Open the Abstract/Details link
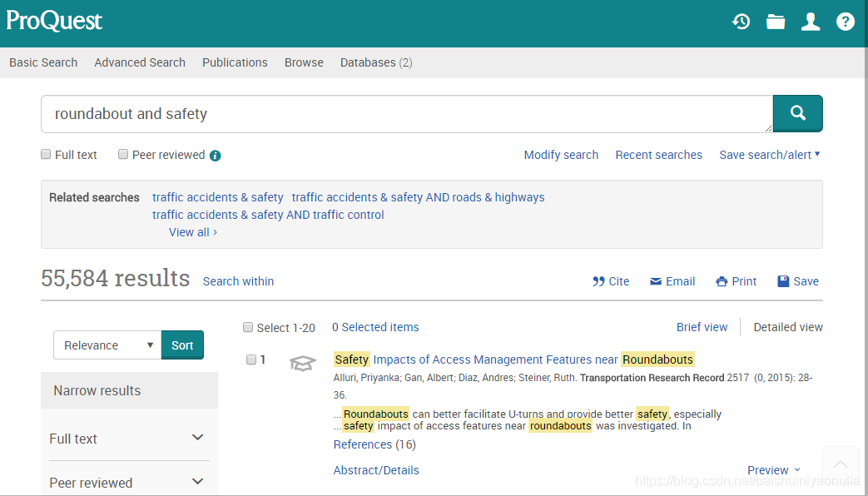The height and width of the screenshot is (496, 868). coord(376,470)
